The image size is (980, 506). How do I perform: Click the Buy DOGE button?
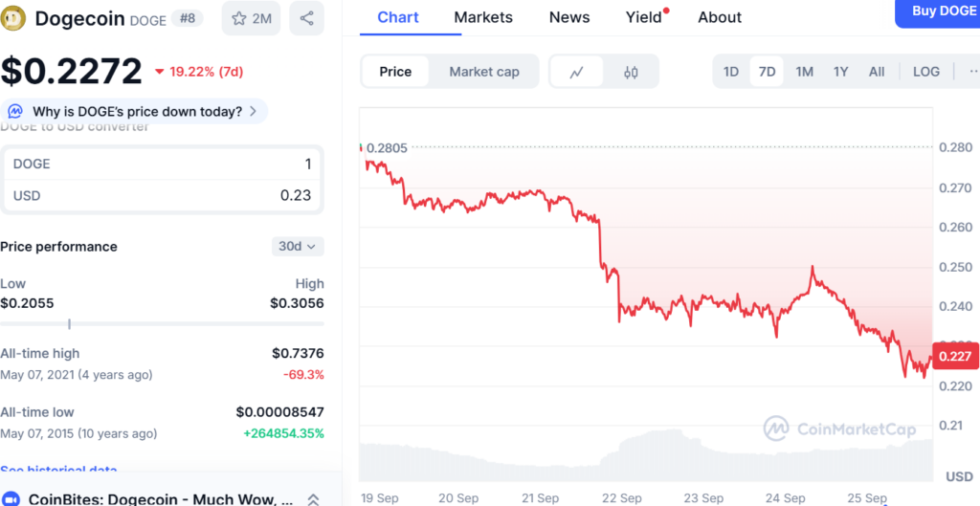coord(943,11)
